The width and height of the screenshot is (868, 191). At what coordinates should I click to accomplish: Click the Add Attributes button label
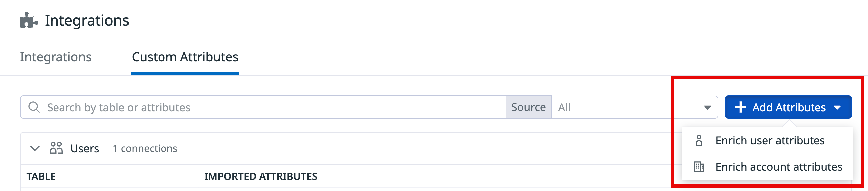point(789,107)
